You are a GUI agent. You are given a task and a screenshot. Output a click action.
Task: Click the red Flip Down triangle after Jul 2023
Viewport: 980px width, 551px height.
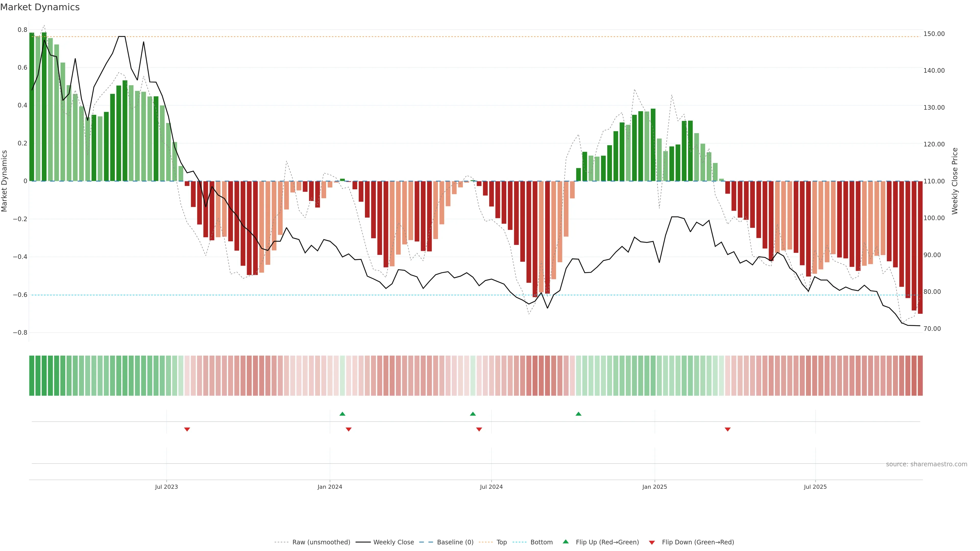click(187, 429)
